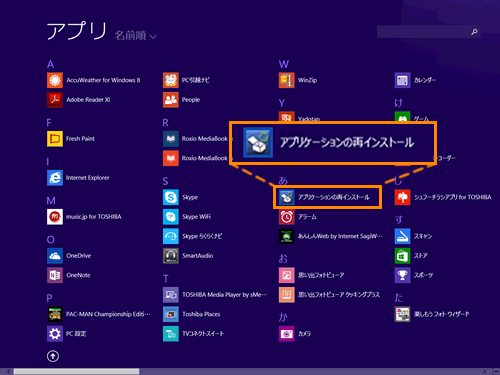
Task: Launch Internet Explorer icon
Action: 55,178
